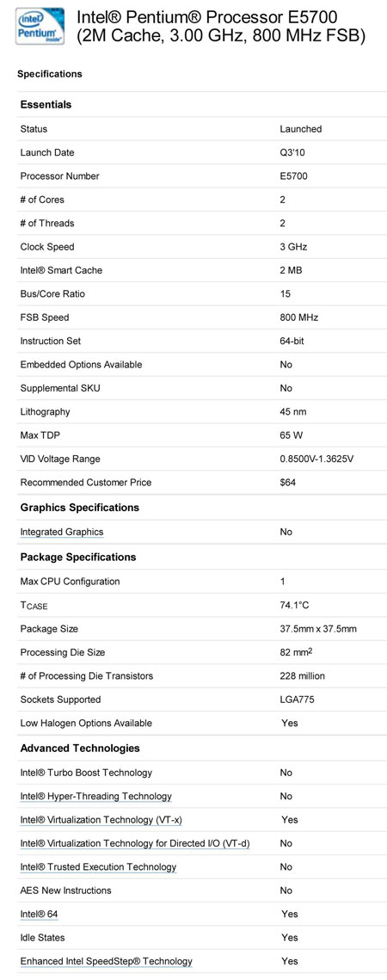The image size is (387, 980).
Task: Click the Advanced Technologies section header
Action: point(80,749)
